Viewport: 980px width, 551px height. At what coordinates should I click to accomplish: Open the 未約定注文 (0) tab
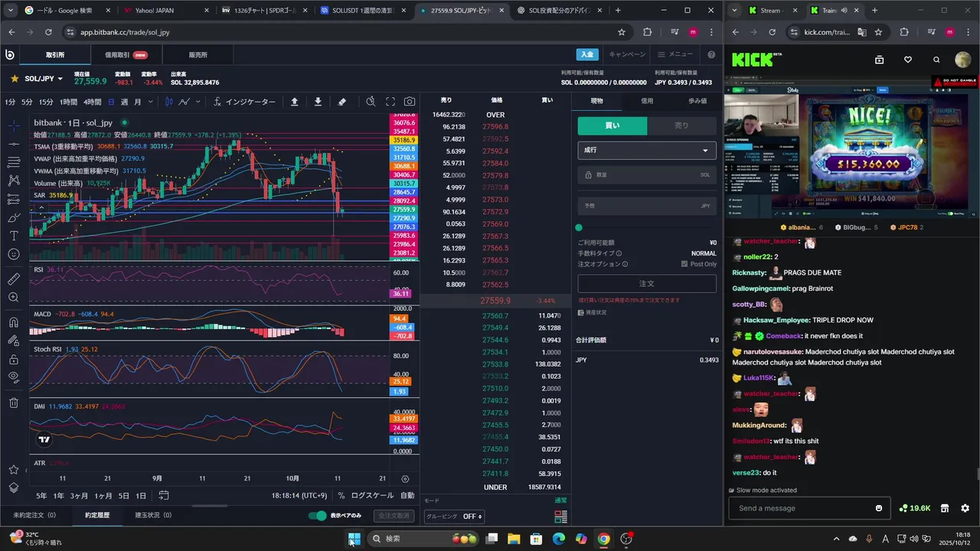[34, 516]
